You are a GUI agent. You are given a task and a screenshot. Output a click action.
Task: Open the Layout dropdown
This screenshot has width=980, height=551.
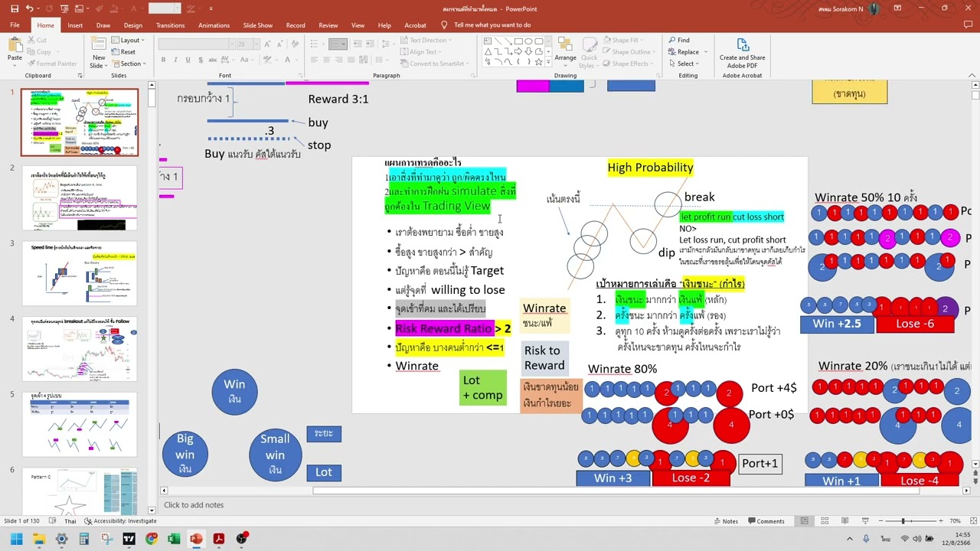(128, 41)
